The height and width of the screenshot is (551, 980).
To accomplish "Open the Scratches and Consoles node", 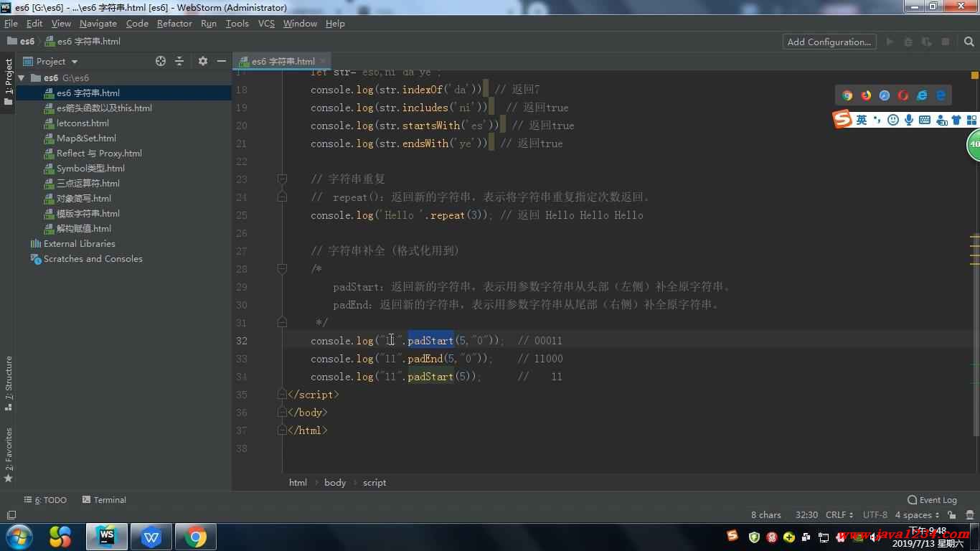I will 93,258.
